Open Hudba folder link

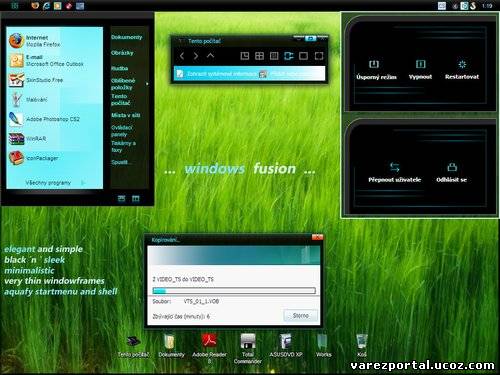point(120,68)
